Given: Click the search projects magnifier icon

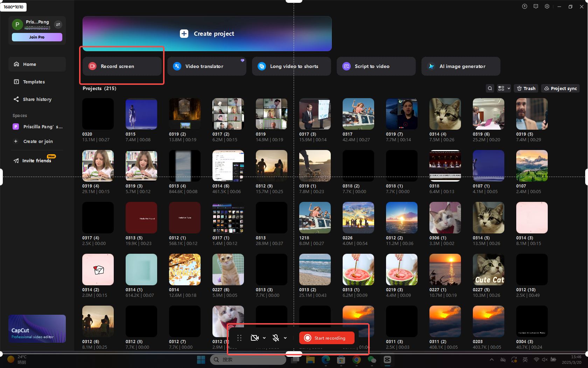Looking at the screenshot, I should point(490,88).
